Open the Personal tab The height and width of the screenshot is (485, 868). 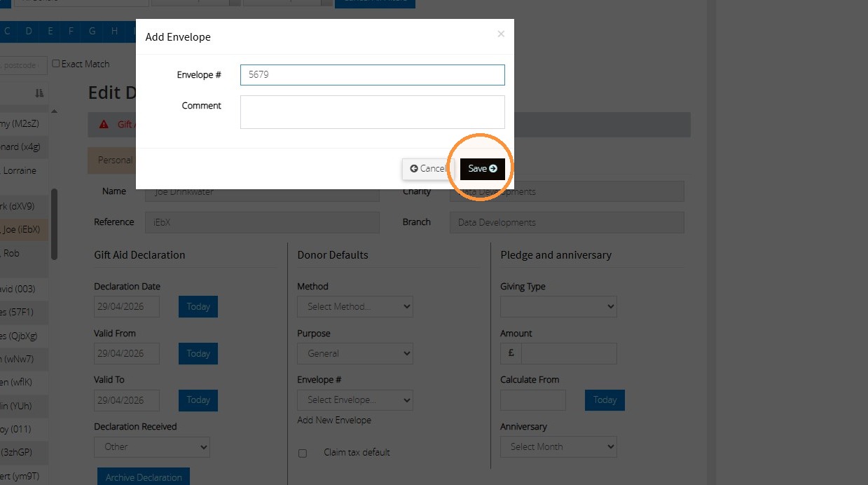(x=112, y=160)
